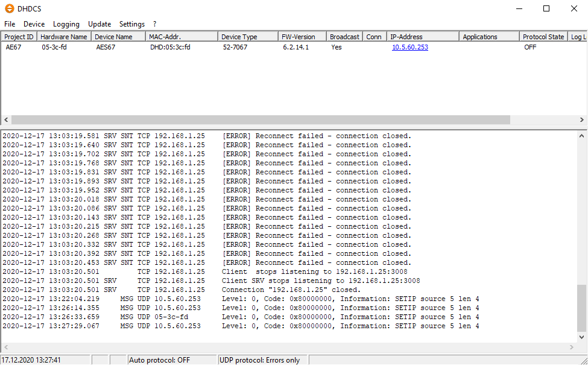The image size is (588, 365).
Task: Select log line 'Connection "192.168.1.25" closed.'
Action: pos(182,290)
